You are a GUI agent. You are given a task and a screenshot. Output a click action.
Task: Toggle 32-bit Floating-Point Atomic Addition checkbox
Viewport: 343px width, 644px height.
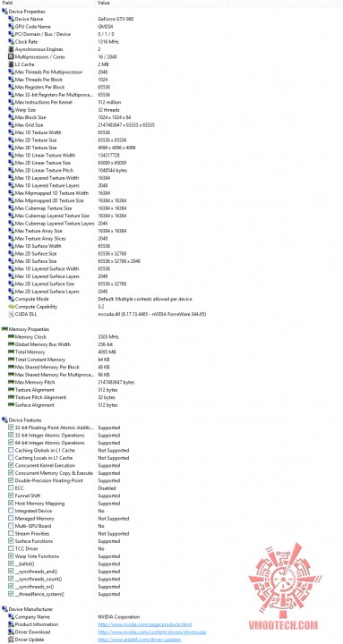point(11,428)
